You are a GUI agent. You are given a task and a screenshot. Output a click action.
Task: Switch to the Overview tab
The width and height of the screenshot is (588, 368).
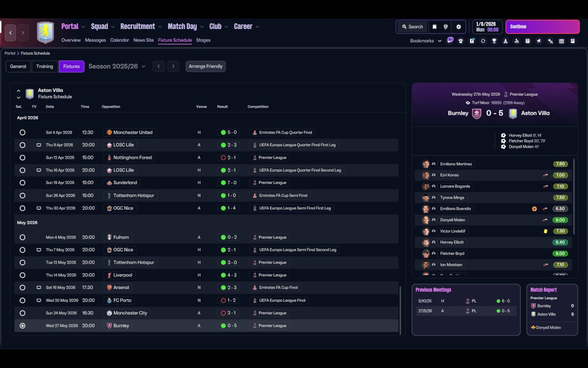click(x=71, y=40)
